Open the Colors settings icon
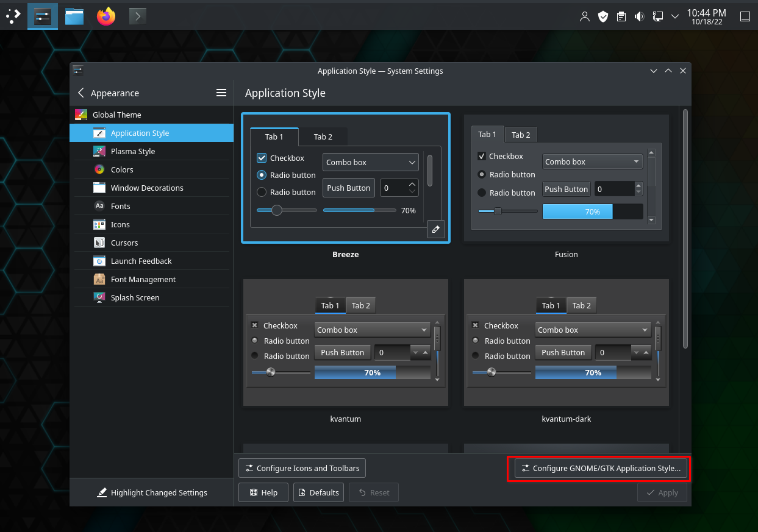 99,169
